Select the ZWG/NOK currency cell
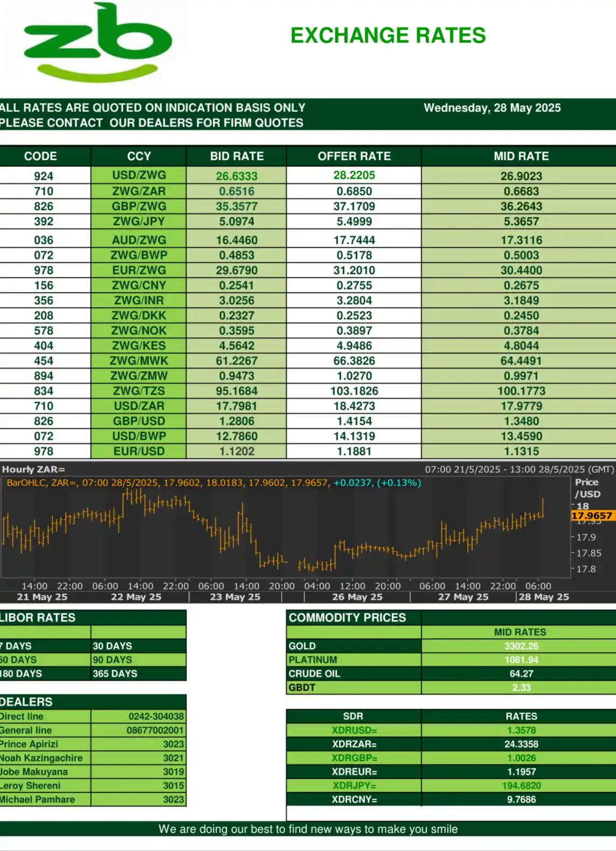Viewport: 616px width, 851px height. [x=139, y=330]
